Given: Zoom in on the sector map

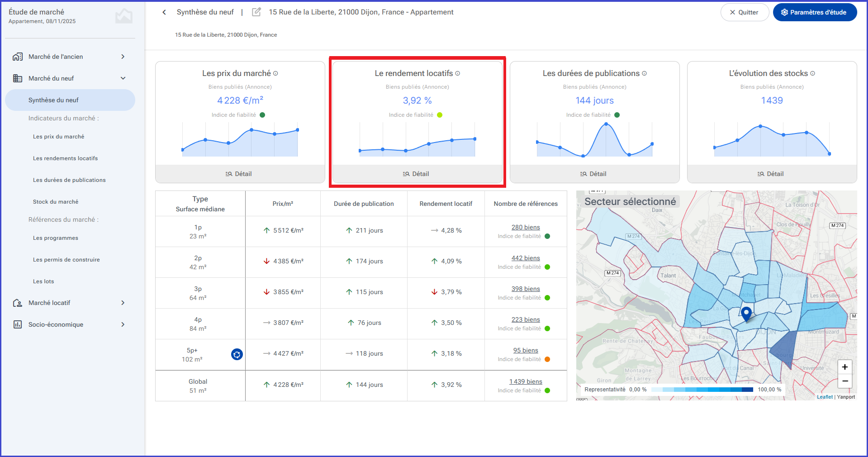Looking at the screenshot, I should point(844,367).
